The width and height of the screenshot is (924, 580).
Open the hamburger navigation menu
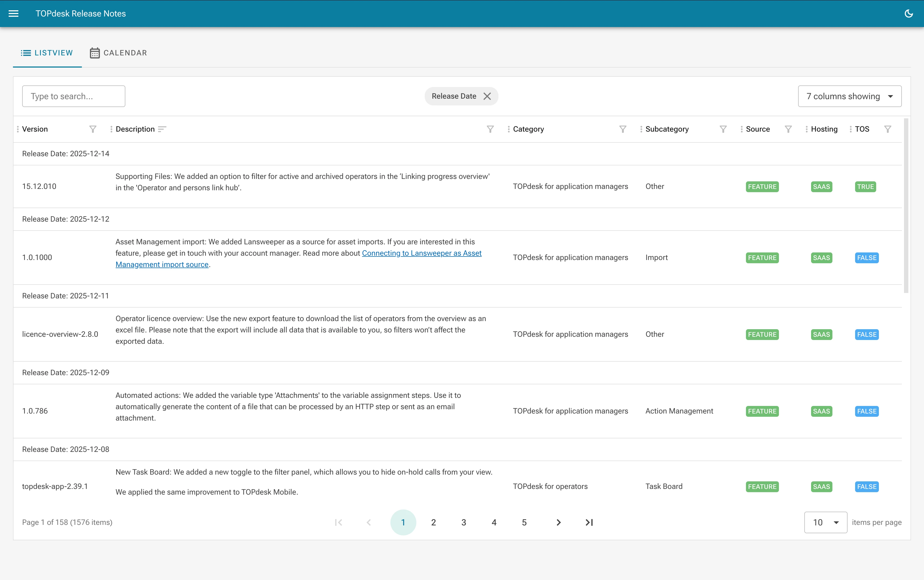click(x=14, y=14)
